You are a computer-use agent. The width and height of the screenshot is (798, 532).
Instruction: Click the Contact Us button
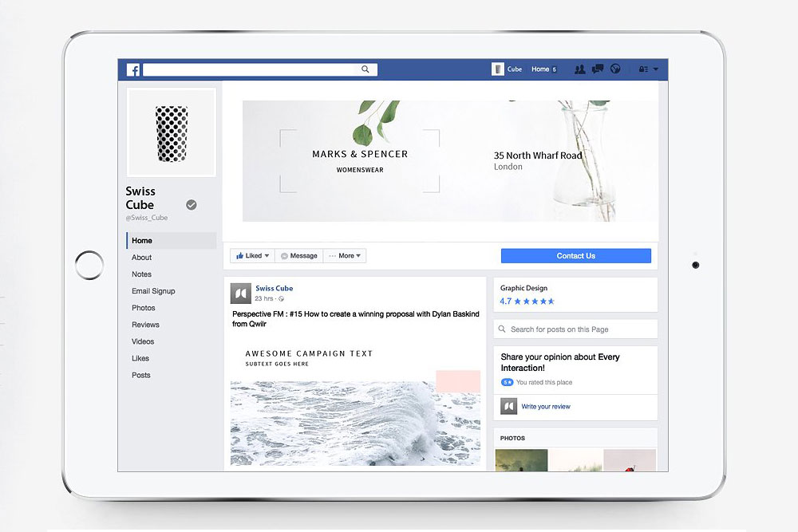575,256
